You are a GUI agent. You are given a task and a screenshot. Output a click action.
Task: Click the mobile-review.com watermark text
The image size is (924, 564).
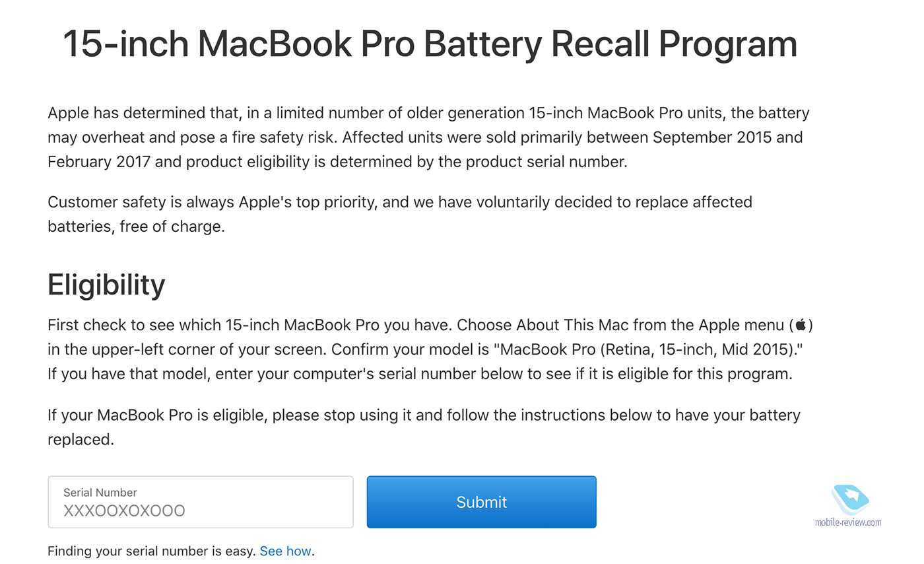pos(849,522)
